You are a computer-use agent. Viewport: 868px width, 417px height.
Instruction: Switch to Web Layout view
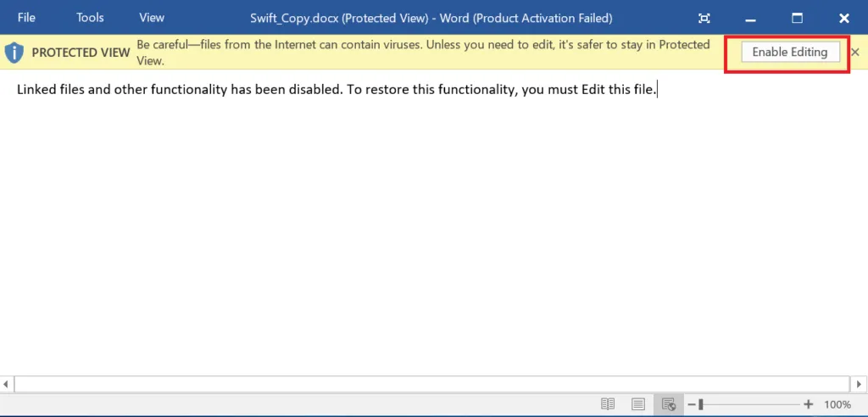point(668,405)
